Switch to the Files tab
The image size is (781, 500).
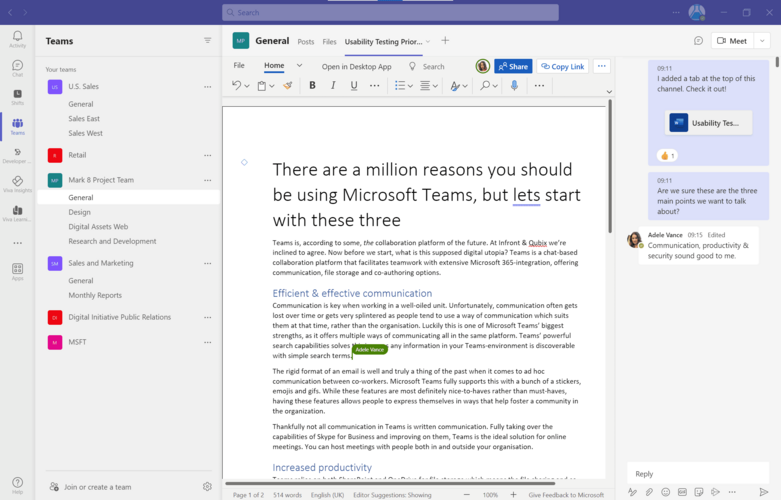(329, 42)
